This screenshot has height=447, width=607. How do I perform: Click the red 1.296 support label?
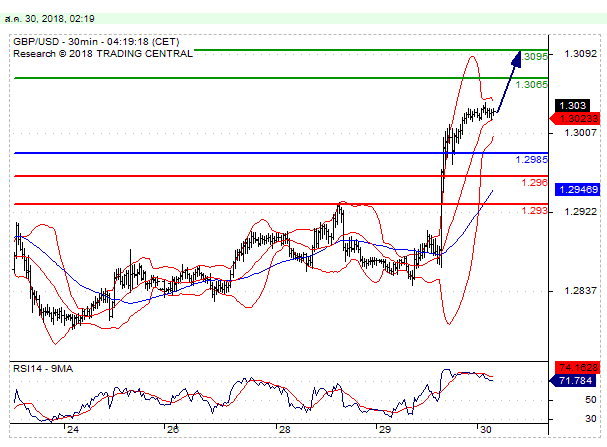pos(534,182)
